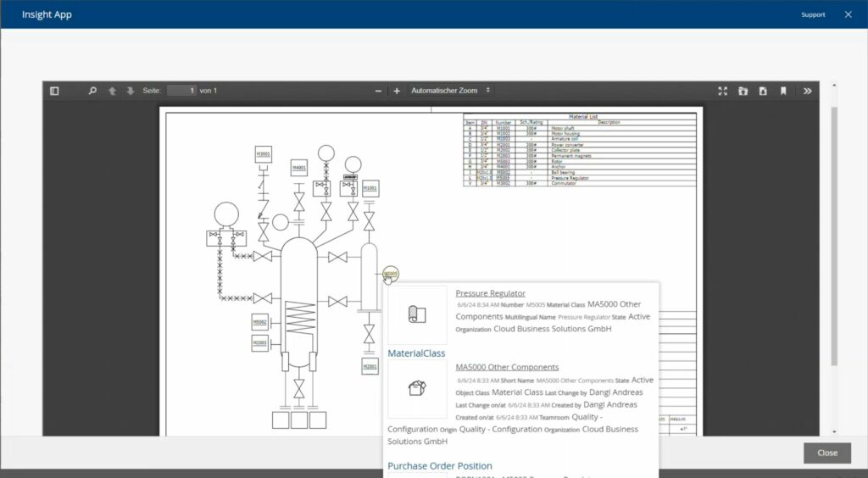Click the Support link

pos(813,15)
